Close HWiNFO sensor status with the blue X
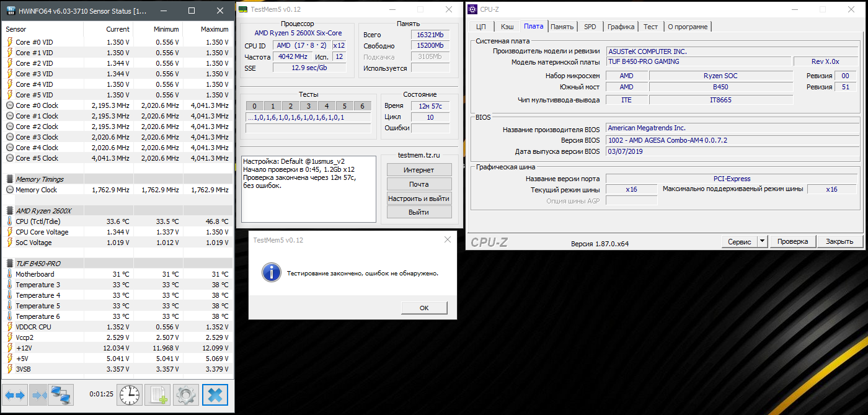The image size is (868, 415). (215, 395)
